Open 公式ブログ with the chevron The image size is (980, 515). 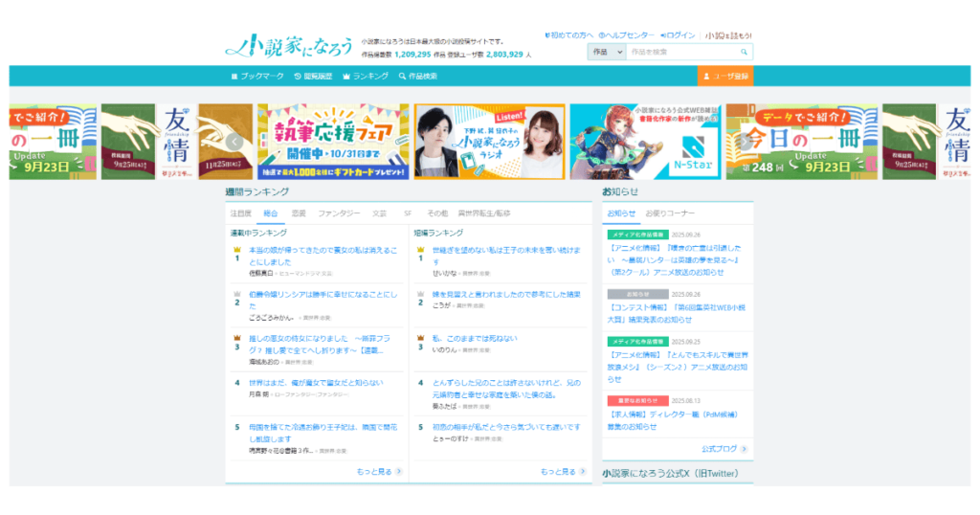(x=724, y=448)
